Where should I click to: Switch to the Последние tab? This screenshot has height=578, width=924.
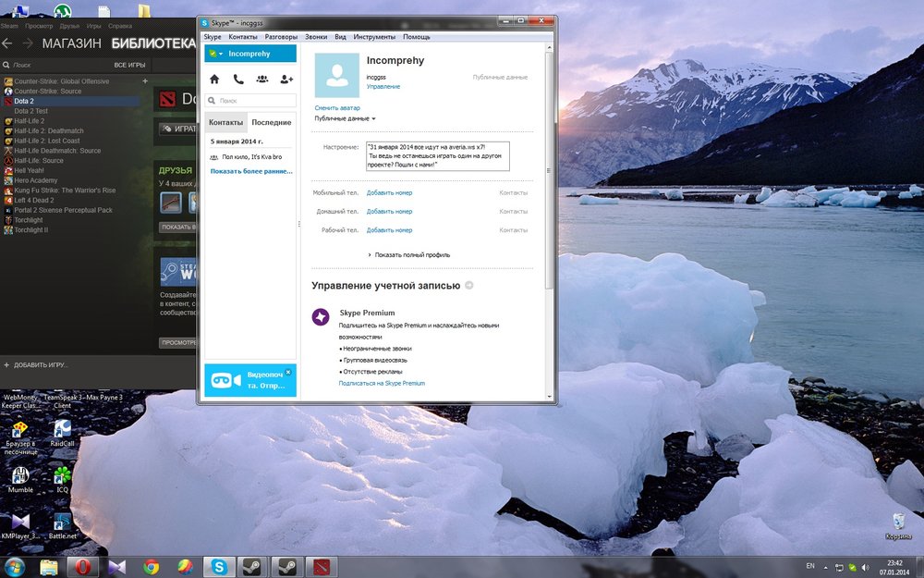pos(272,122)
